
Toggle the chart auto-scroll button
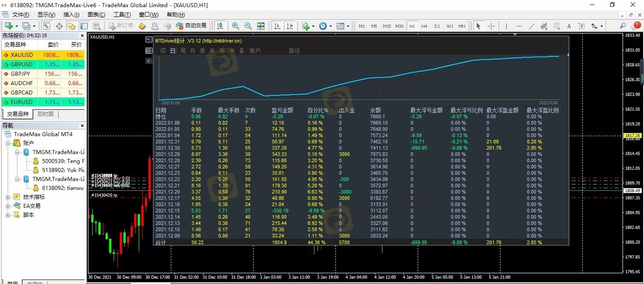[277, 26]
